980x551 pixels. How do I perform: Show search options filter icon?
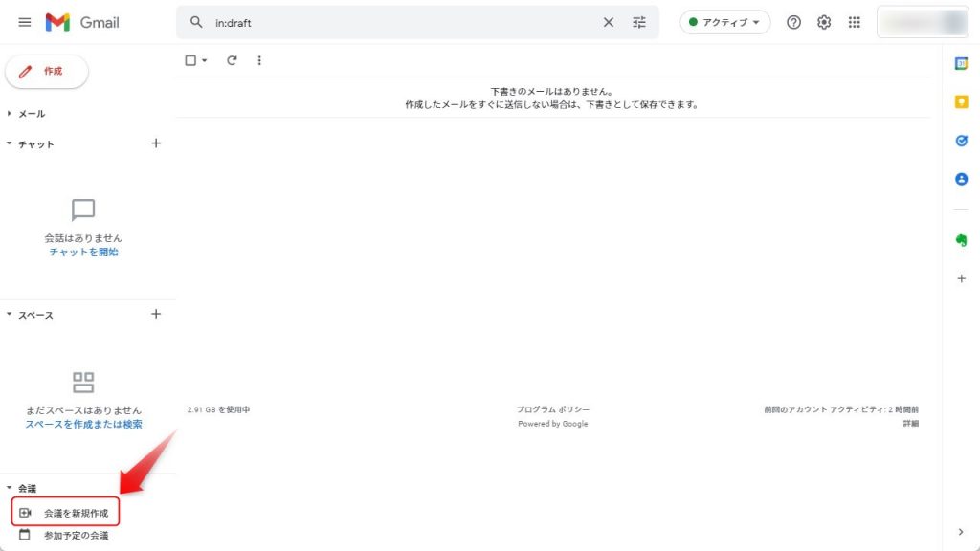[x=638, y=23]
